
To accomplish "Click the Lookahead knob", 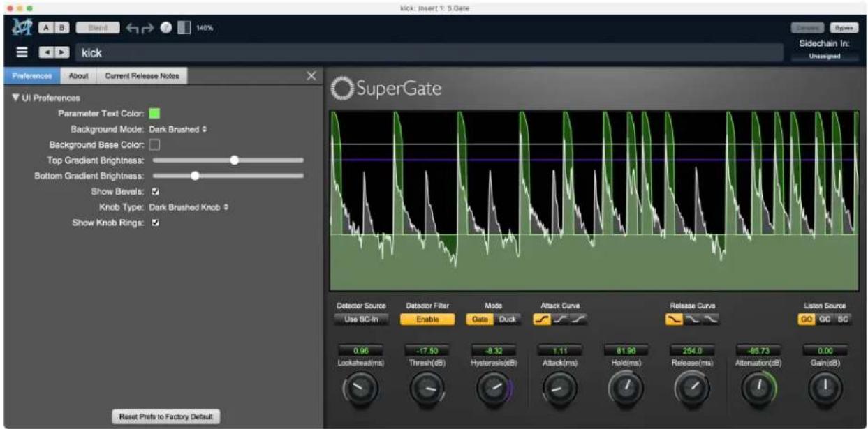I will (361, 389).
